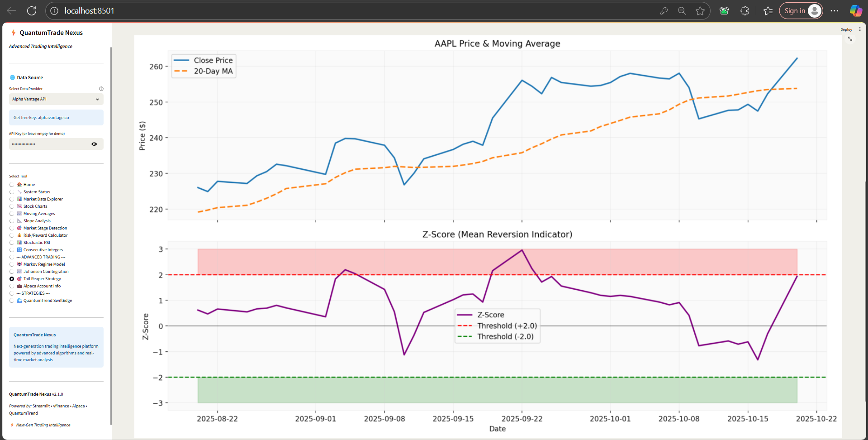
Task: Click the sidebar vertical scrollbar
Action: (111, 235)
